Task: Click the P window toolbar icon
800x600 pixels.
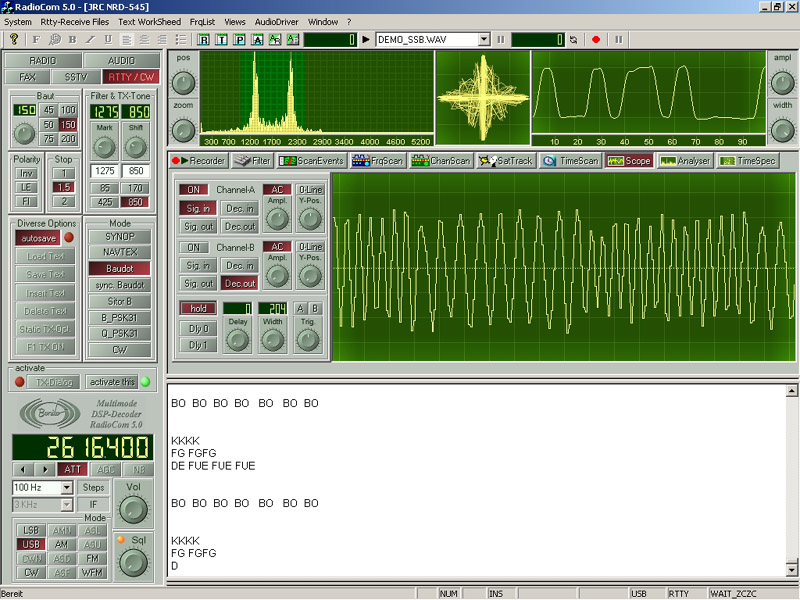Action: coord(239,39)
